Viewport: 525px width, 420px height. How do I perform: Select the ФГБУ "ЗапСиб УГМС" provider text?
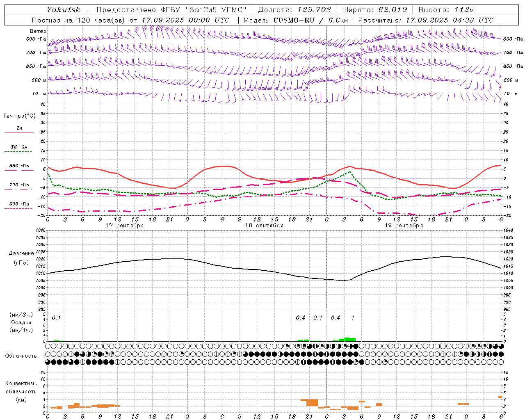click(x=204, y=9)
